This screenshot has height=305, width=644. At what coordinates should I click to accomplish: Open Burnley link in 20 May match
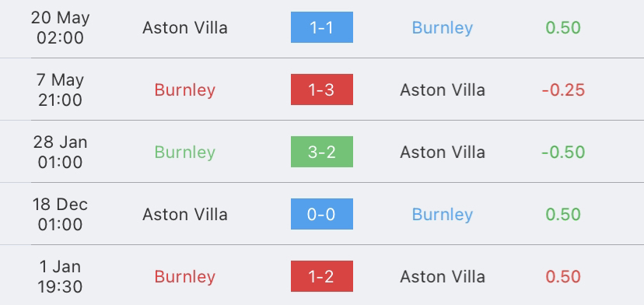(x=443, y=28)
